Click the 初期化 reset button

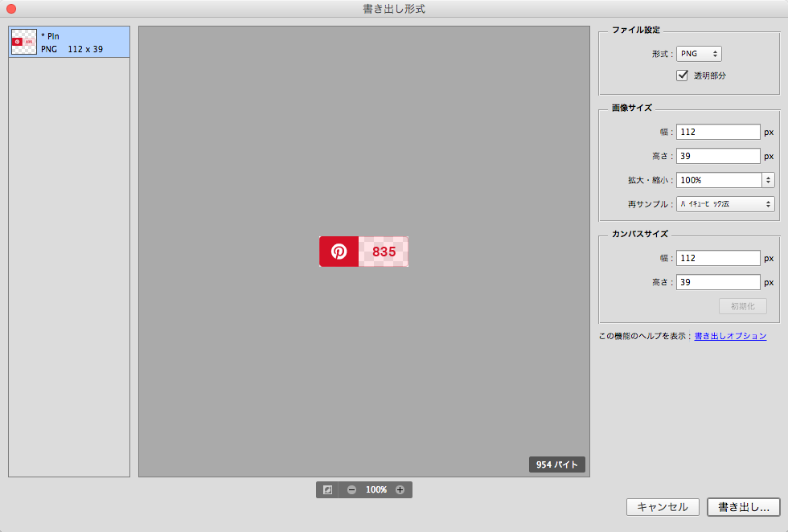743,306
